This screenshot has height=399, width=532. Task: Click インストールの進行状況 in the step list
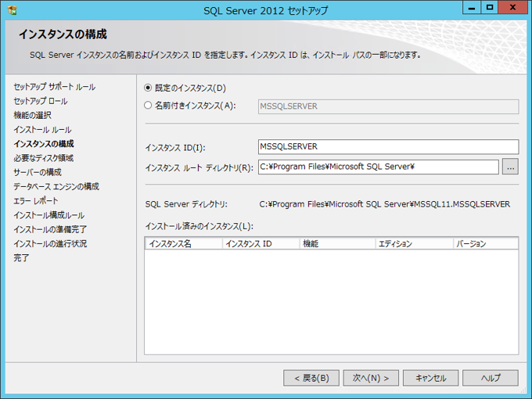(50, 243)
